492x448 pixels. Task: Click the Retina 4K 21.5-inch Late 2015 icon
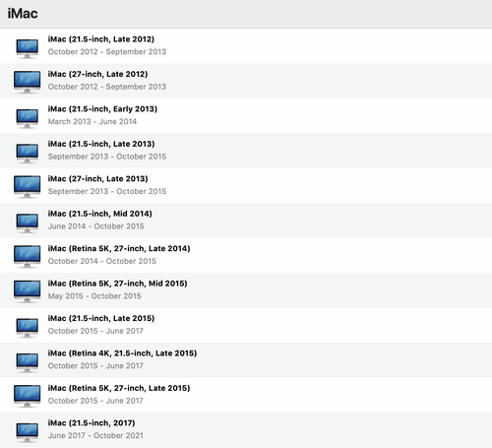[x=28, y=362]
